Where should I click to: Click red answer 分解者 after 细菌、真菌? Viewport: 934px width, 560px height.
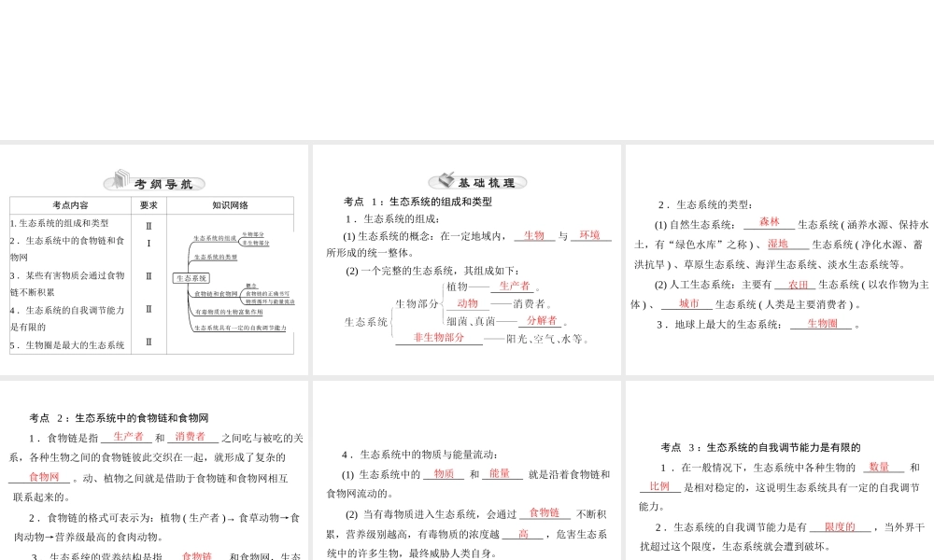542,320
